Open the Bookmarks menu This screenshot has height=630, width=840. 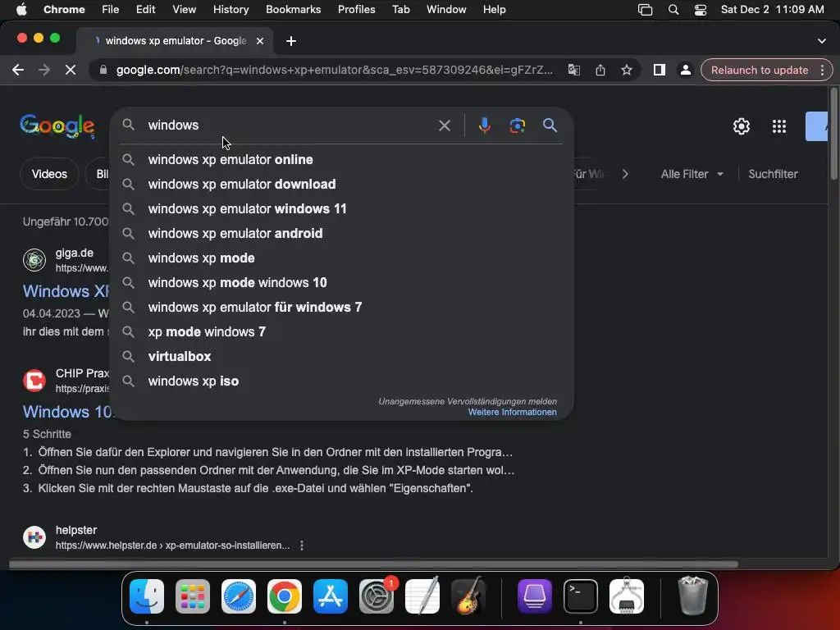[293, 10]
